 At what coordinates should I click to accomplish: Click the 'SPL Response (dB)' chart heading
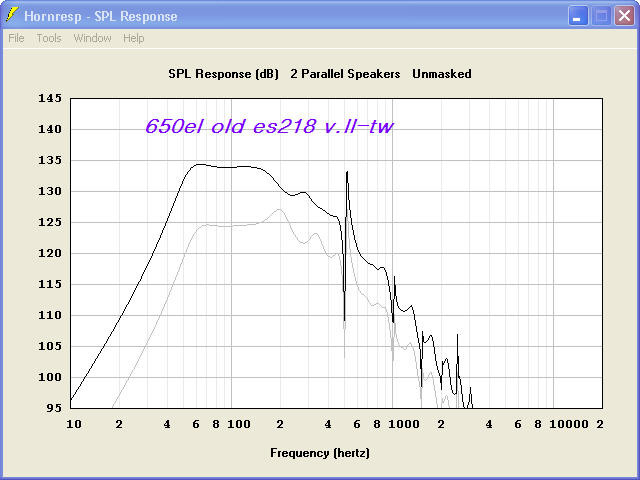tap(223, 74)
